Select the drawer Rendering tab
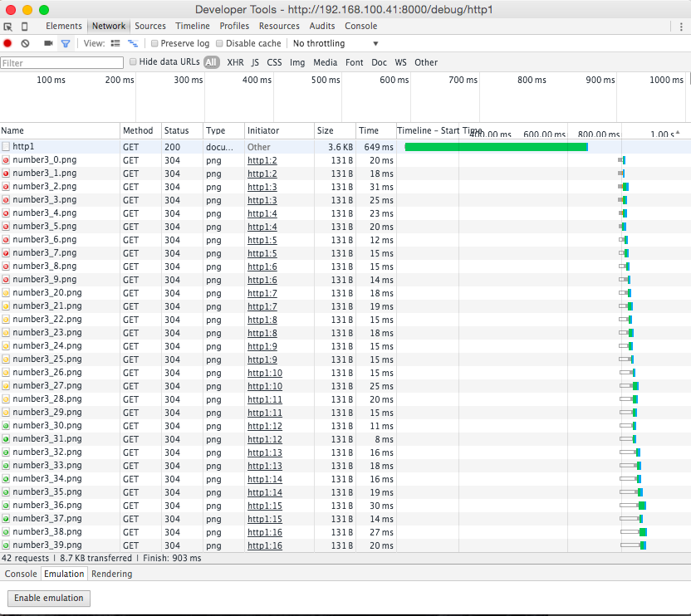The image size is (691, 616). pos(112,574)
